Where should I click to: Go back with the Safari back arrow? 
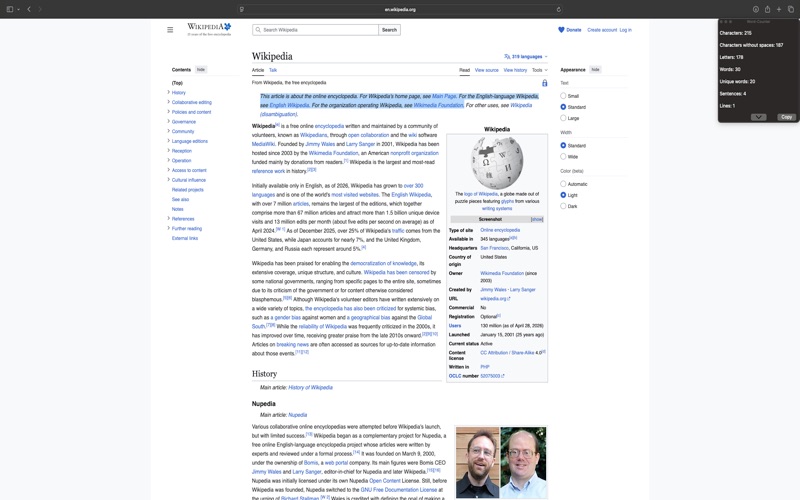pyautogui.click(x=29, y=9)
